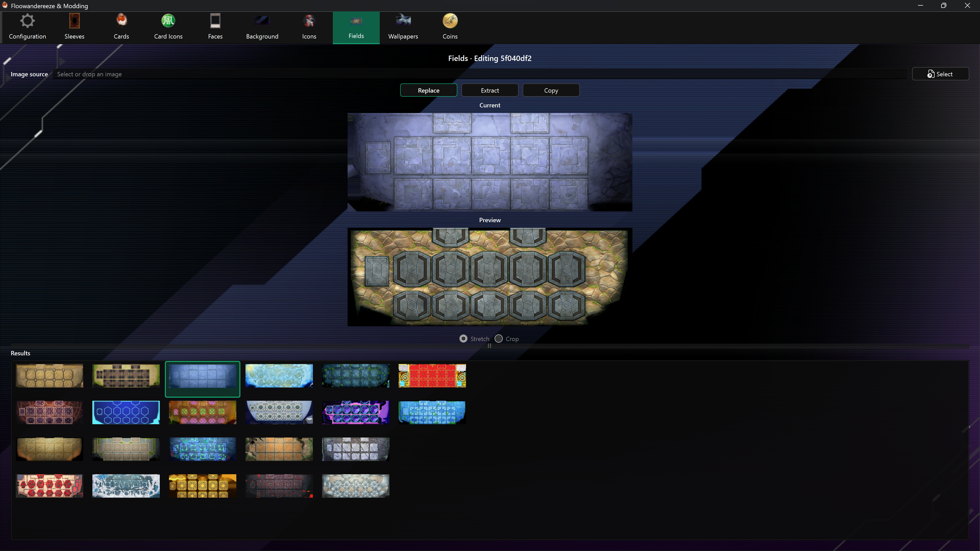Pick the dark teal mossy field thumbnail
Image resolution: width=980 pixels, height=551 pixels.
click(356, 376)
